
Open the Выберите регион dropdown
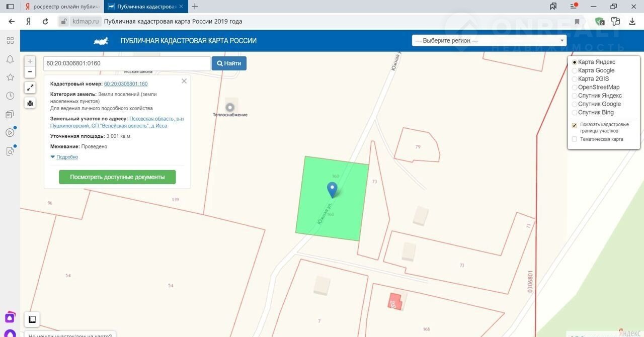click(x=489, y=40)
